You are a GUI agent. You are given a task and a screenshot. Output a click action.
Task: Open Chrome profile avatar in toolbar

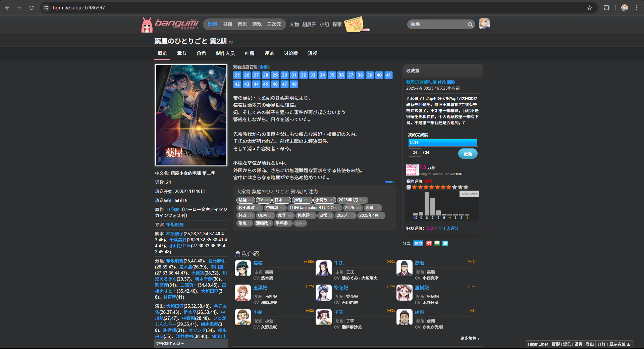tap(624, 7)
